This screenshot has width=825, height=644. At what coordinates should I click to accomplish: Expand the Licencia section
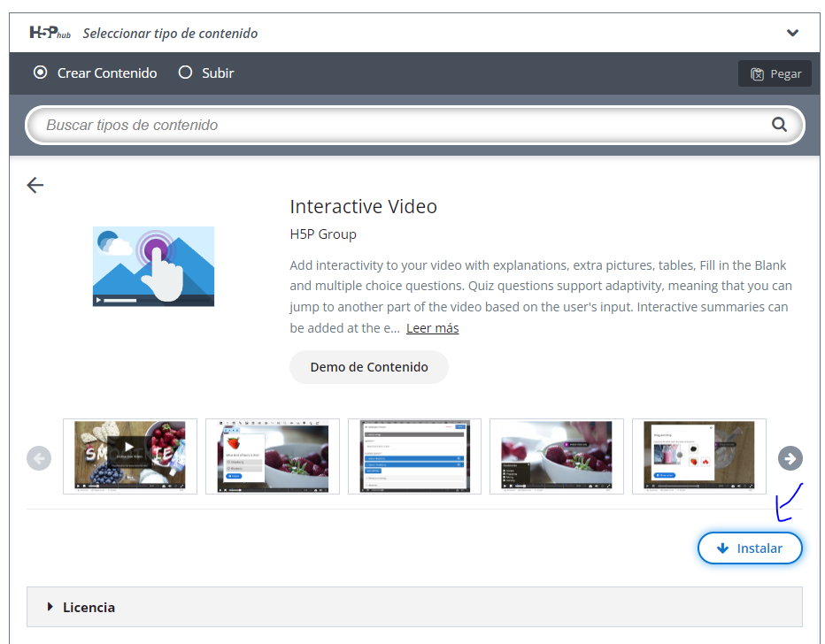point(89,607)
